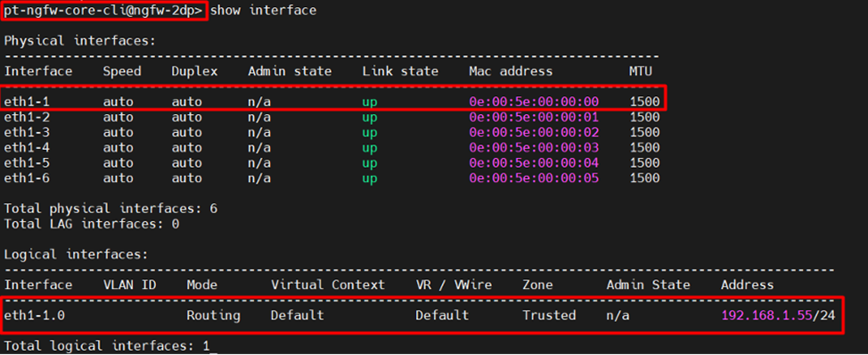
Task: Click MAC address 0e:00:5e:00:00:05
Action: [534, 178]
